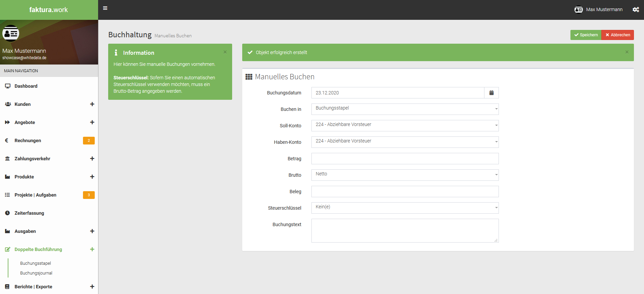644x294 pixels.
Task: Click the Kunden people icon
Action: click(x=8, y=104)
